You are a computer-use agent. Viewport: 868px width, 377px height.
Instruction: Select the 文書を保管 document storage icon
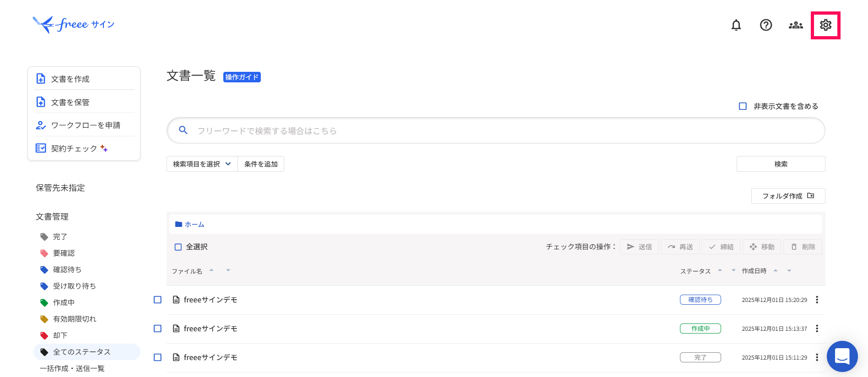point(41,102)
